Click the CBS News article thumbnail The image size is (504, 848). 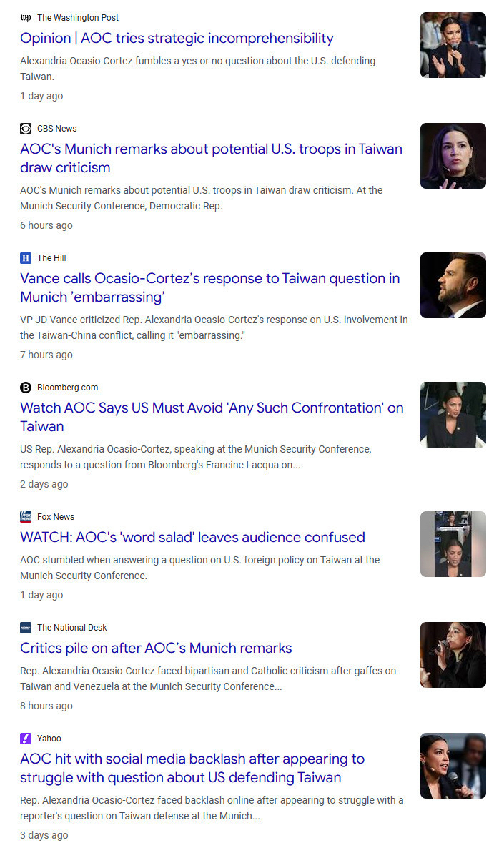[453, 156]
